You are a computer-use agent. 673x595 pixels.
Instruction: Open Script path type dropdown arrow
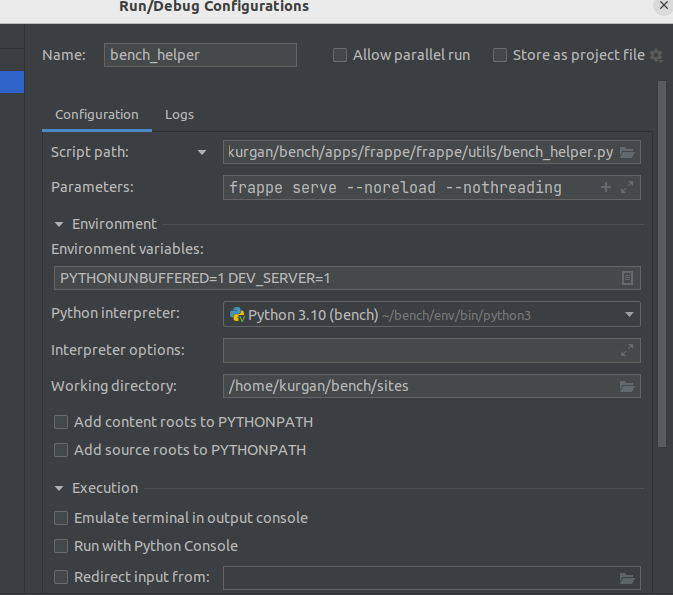click(x=202, y=152)
